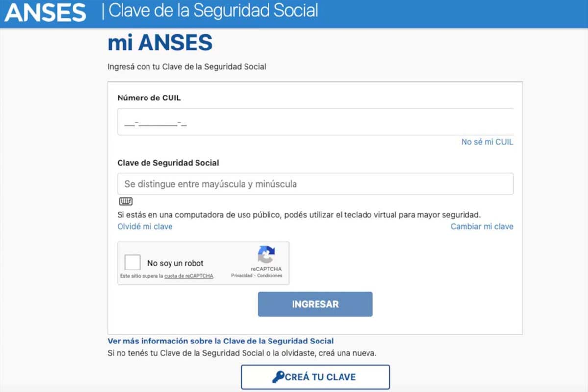Open the Privacidad link under reCAPTCHA
588x392 pixels.
(241, 275)
